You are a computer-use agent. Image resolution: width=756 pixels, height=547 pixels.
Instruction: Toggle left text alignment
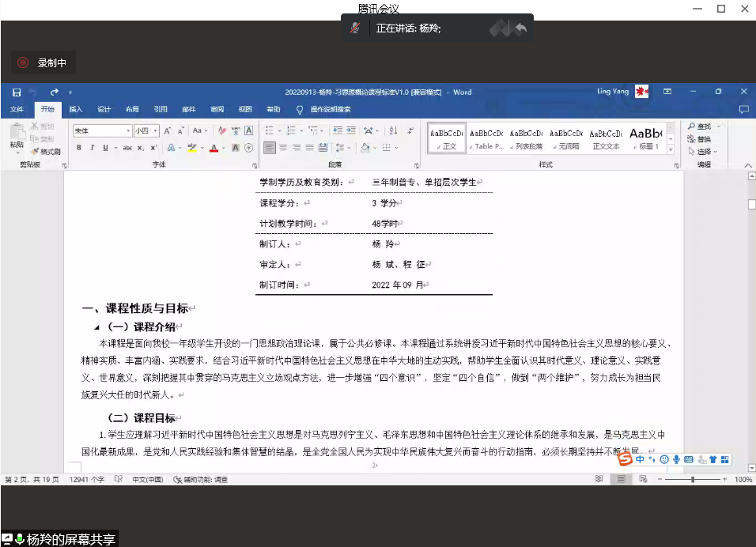[x=270, y=148]
